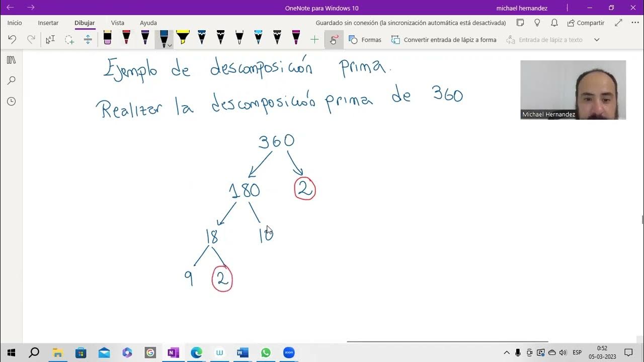Switch to the Dibujar tab
644x362 pixels.
(85, 23)
